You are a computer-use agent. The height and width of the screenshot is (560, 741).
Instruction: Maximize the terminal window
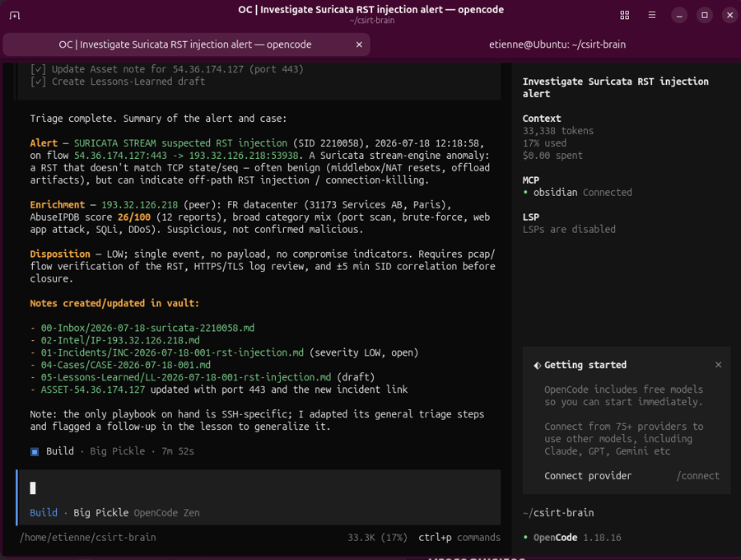pyautogui.click(x=704, y=16)
